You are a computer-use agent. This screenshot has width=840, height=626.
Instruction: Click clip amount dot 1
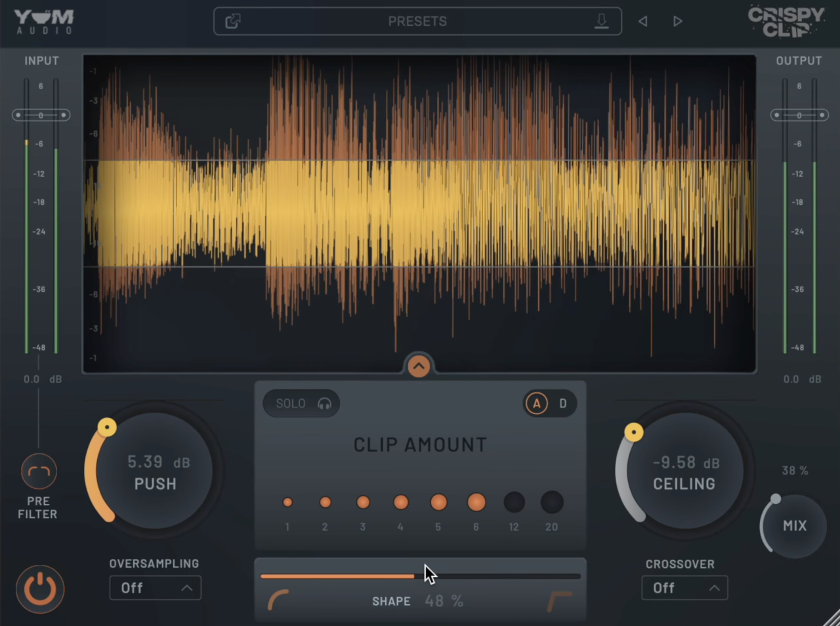(x=287, y=503)
